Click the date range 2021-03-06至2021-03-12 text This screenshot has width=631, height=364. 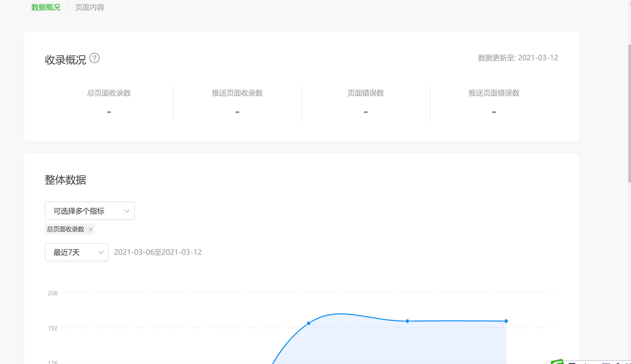click(158, 252)
